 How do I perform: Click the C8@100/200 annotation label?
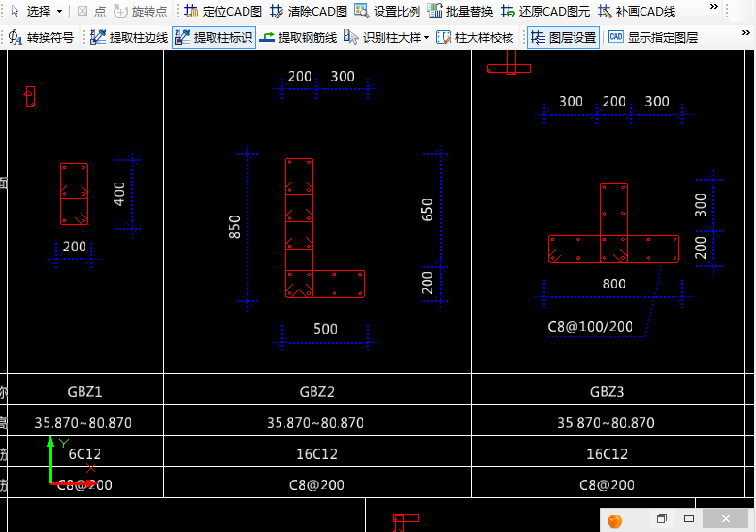(590, 327)
